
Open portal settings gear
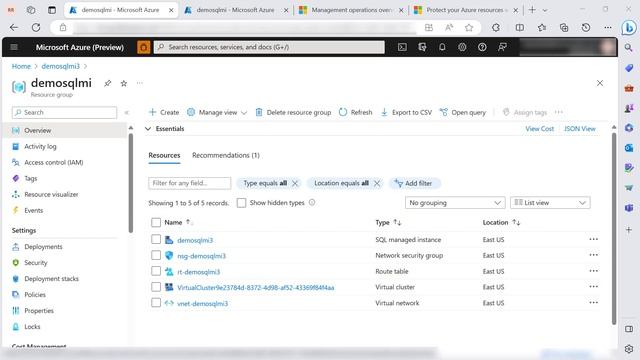[462, 47]
